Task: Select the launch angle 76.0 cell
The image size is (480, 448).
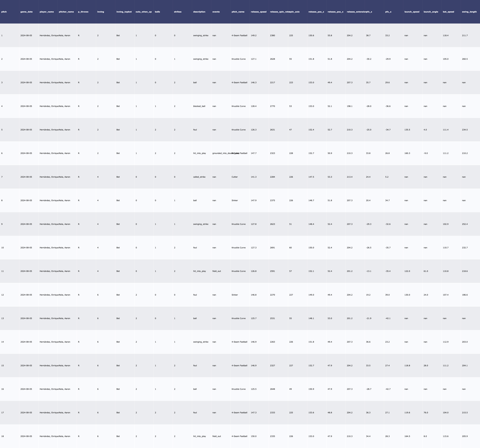Action: click(x=426, y=413)
